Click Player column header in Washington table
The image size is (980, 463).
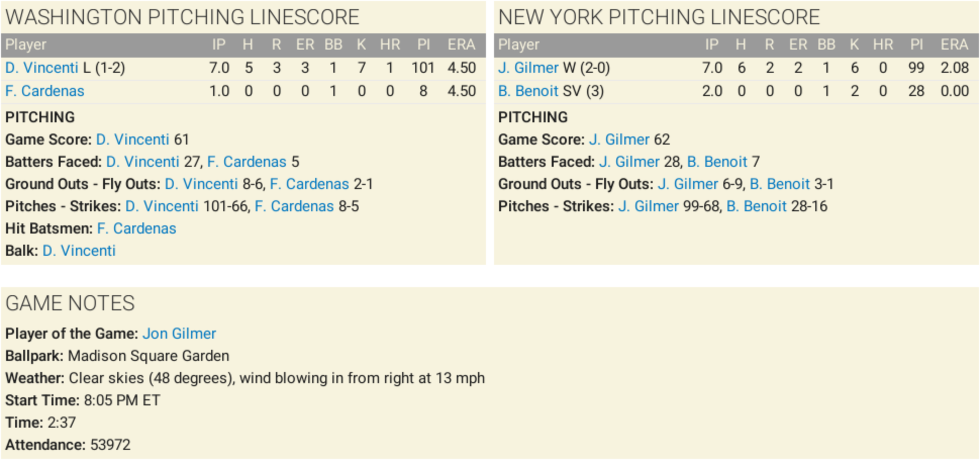[26, 45]
